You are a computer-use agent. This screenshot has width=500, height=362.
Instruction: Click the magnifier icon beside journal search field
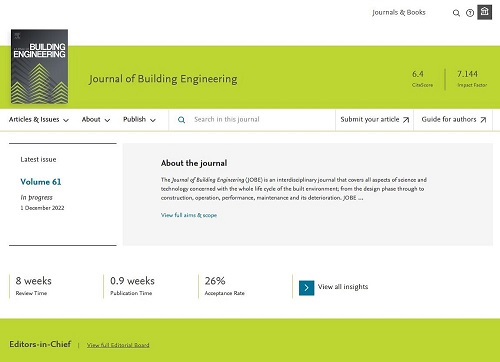click(x=181, y=120)
